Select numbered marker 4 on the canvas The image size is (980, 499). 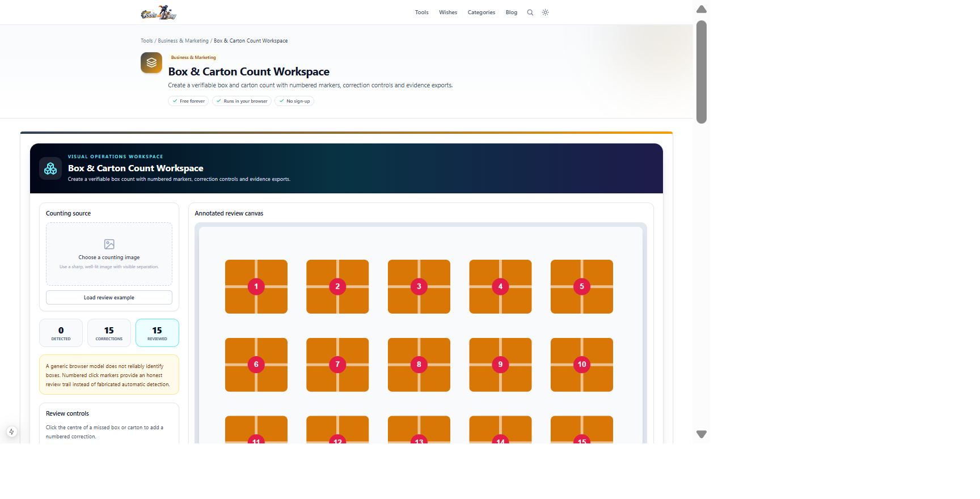point(500,286)
